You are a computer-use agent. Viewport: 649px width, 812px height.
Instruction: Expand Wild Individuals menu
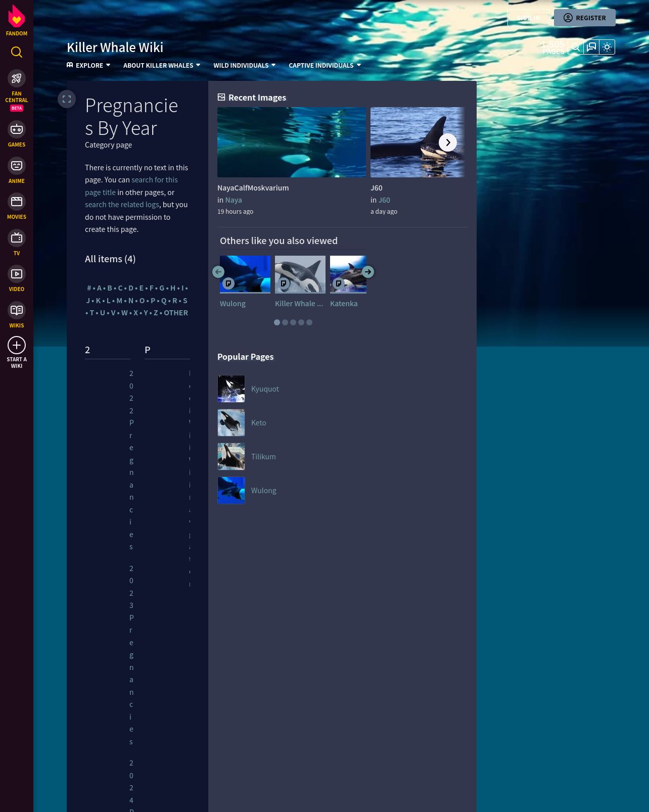pos(245,65)
